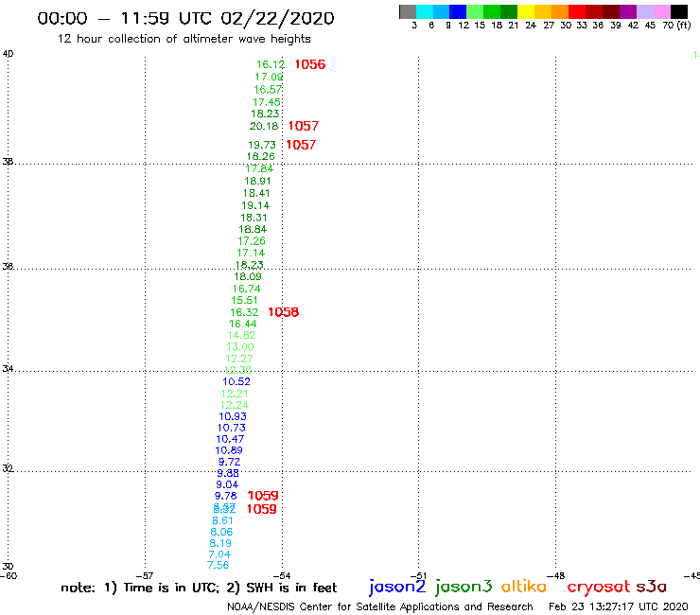Click the light green reading 13.00
Viewport: 700px width, 615px height.
[240, 347]
